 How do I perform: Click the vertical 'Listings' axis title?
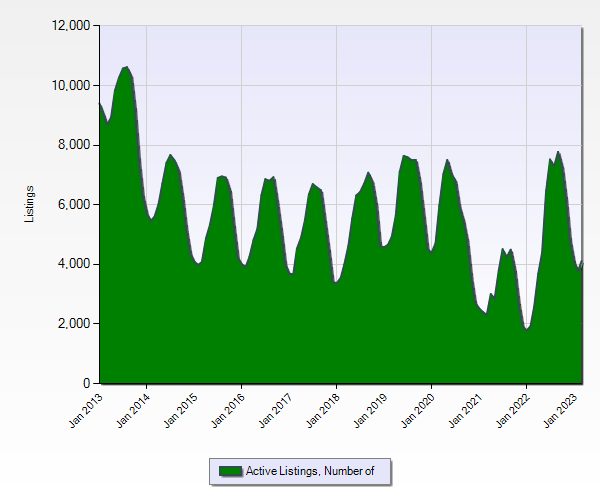31,204
